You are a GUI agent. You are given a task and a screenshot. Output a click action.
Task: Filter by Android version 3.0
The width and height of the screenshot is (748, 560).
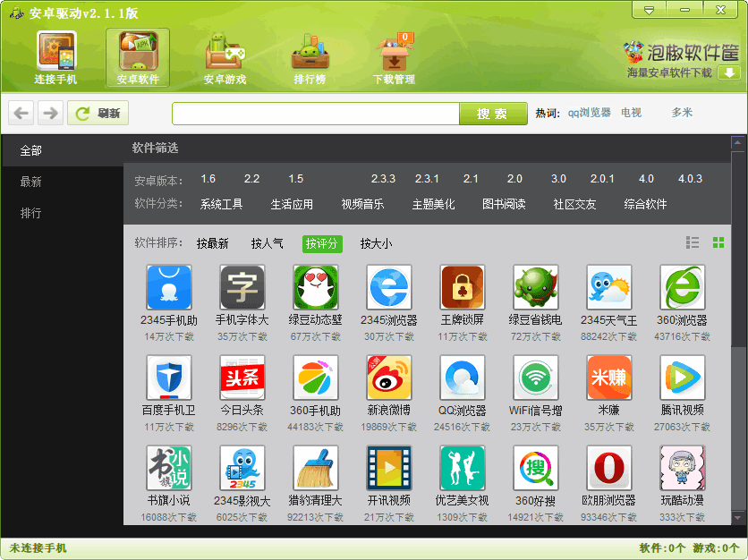click(558, 179)
